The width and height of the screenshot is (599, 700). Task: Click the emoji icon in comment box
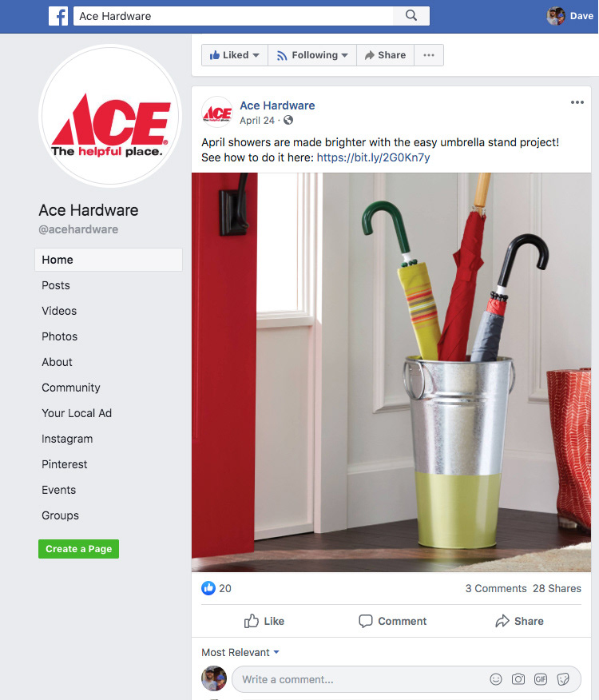tap(496, 679)
